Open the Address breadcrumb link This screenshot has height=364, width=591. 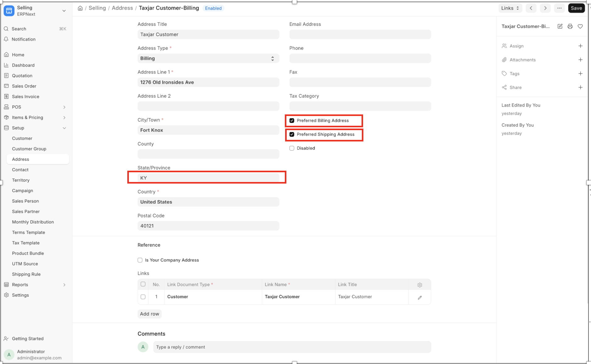(x=122, y=8)
